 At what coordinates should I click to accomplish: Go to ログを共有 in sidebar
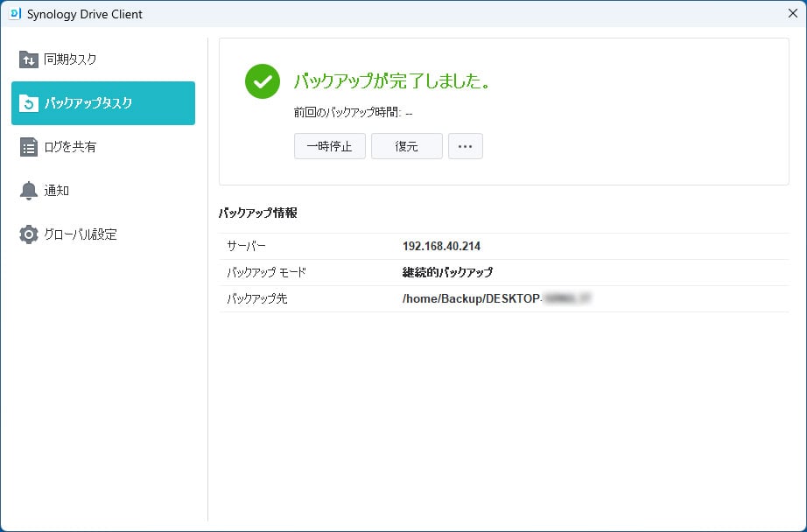click(70, 147)
